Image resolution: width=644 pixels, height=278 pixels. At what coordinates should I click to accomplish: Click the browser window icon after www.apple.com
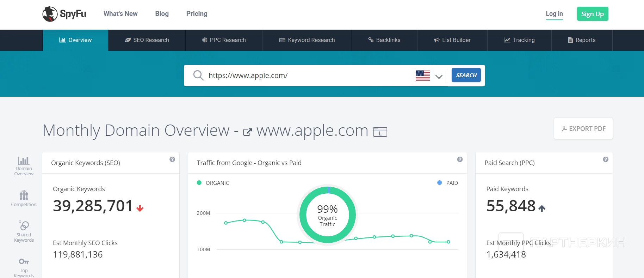(x=380, y=132)
